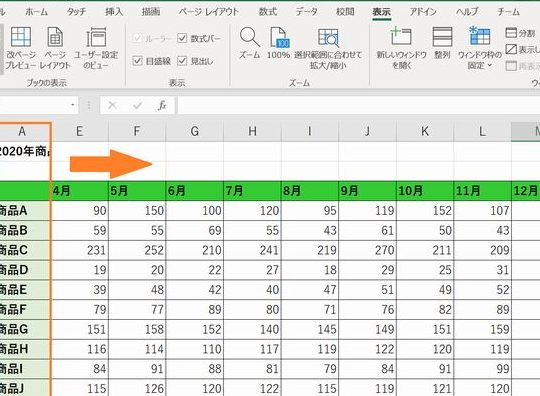Select cell with value 159
Screen dimensions: 540x396
(x=482, y=329)
